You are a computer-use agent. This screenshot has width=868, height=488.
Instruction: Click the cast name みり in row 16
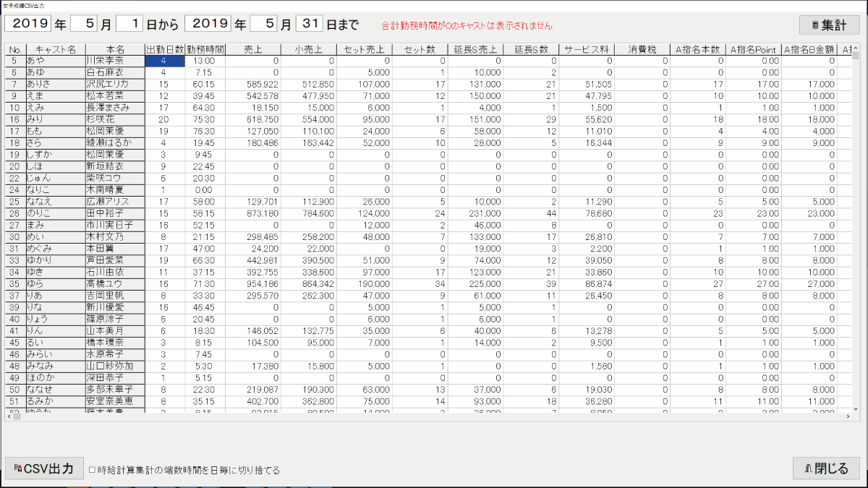[54, 119]
